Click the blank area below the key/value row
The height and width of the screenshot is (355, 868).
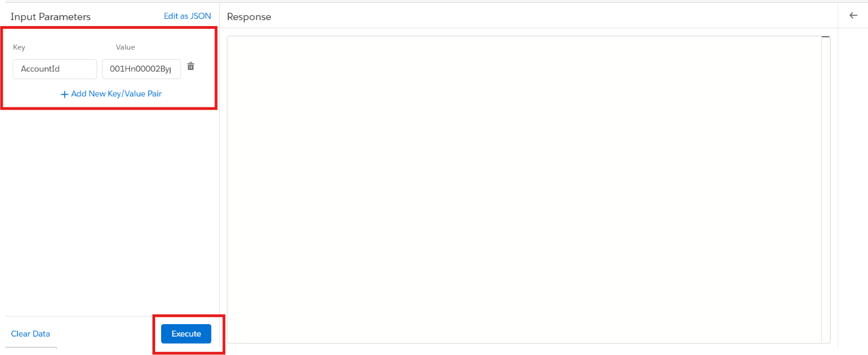pos(108,206)
